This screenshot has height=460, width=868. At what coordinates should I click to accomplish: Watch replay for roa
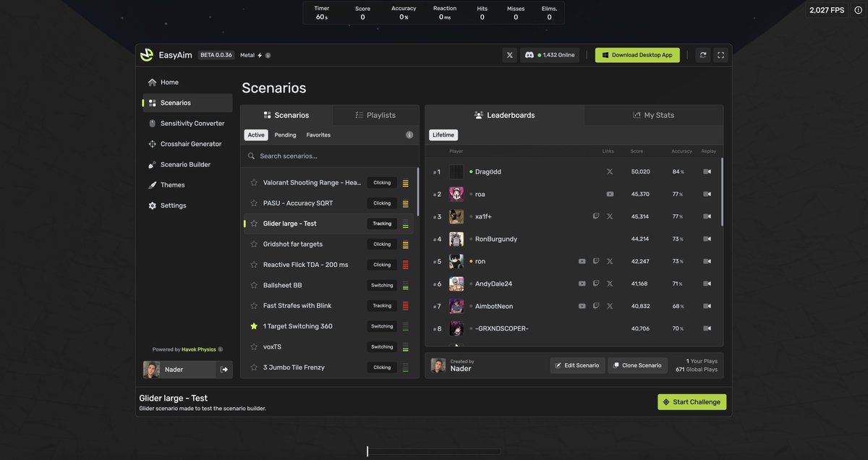pos(707,194)
